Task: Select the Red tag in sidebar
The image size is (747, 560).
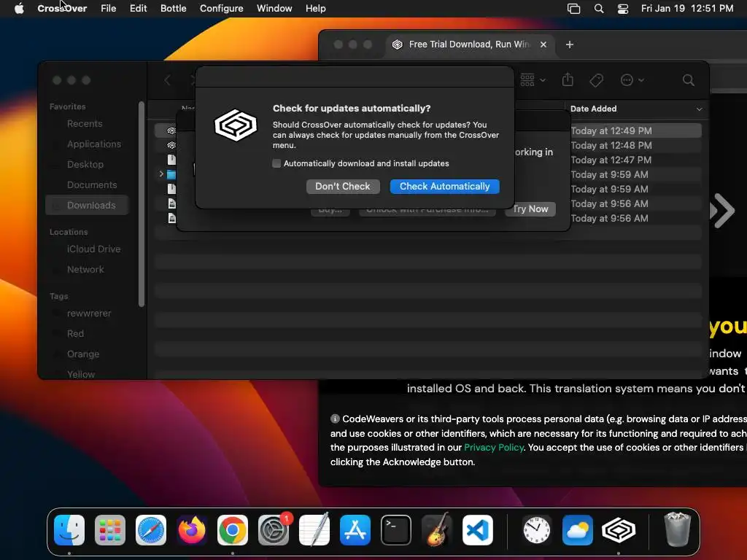Action: 75,334
